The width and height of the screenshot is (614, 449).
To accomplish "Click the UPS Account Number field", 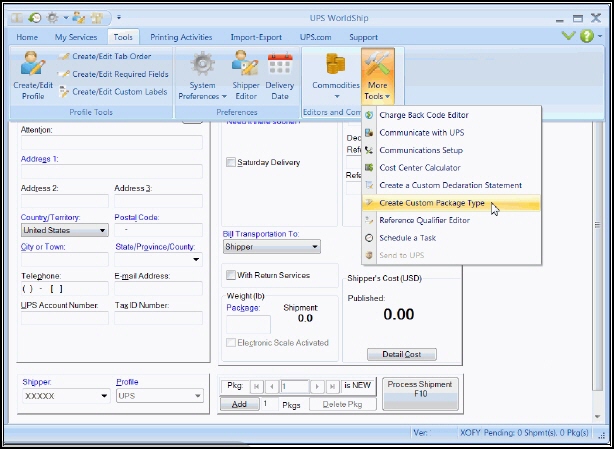I will tap(65, 318).
